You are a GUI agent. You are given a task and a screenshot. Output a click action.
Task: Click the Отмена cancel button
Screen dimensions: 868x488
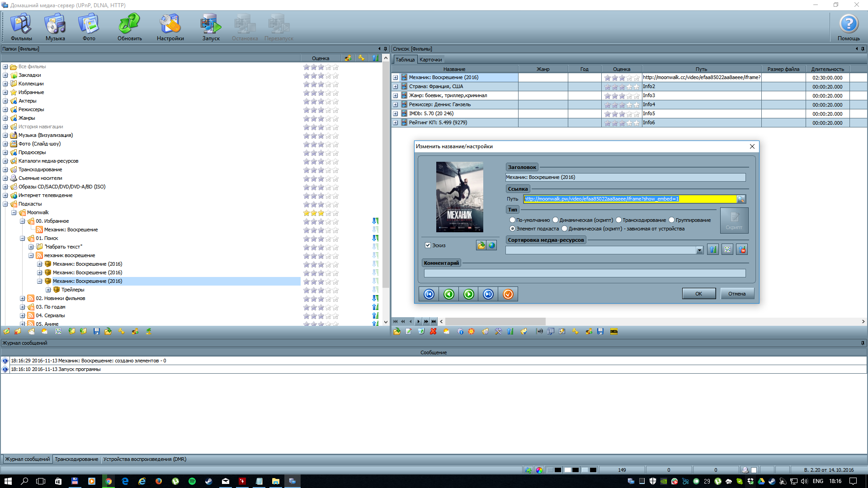point(736,294)
